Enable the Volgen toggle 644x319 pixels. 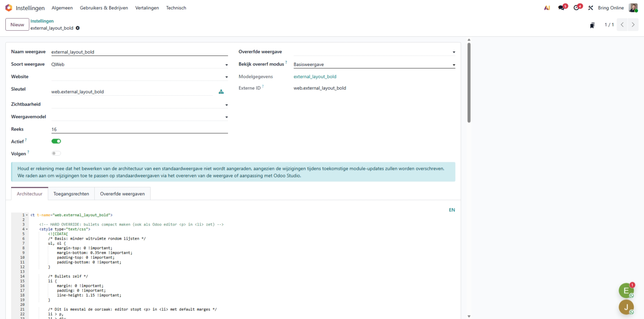(x=56, y=153)
